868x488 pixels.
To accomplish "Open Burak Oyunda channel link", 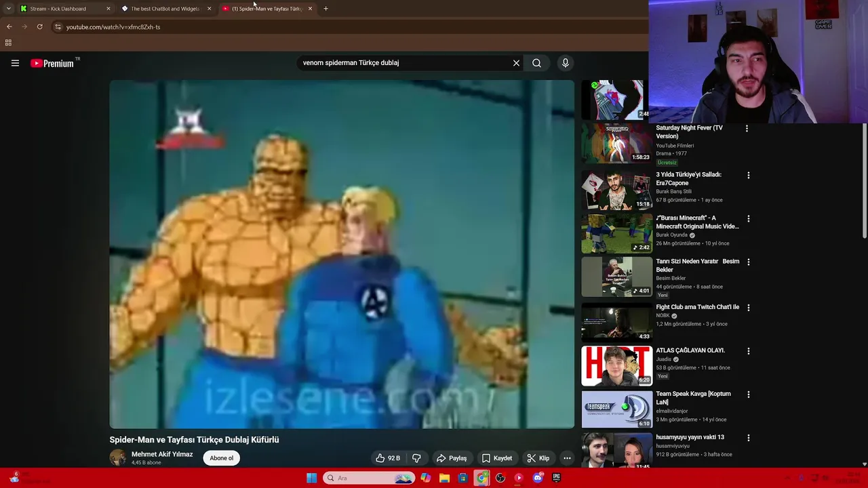I will (x=672, y=235).
